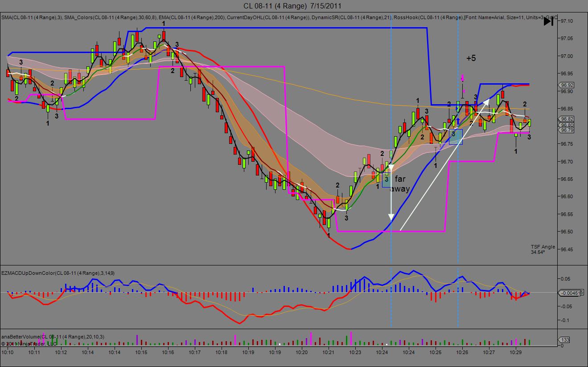
Task: Click the 96.65 price axis label
Action: [x=567, y=179]
